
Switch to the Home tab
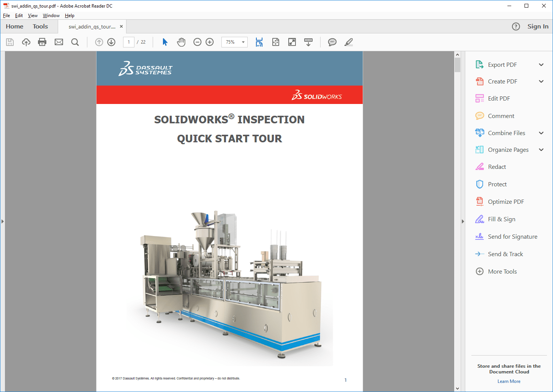tap(14, 27)
